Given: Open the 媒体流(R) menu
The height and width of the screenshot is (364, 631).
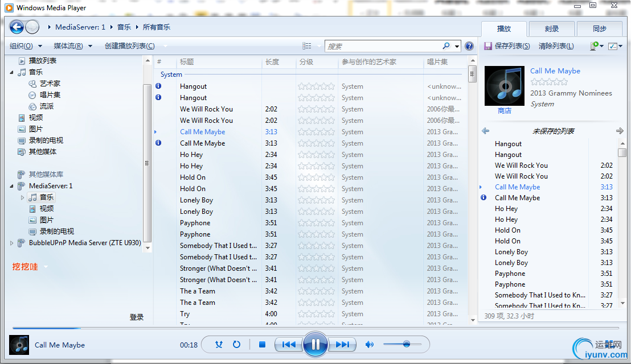Looking at the screenshot, I should 73,46.
